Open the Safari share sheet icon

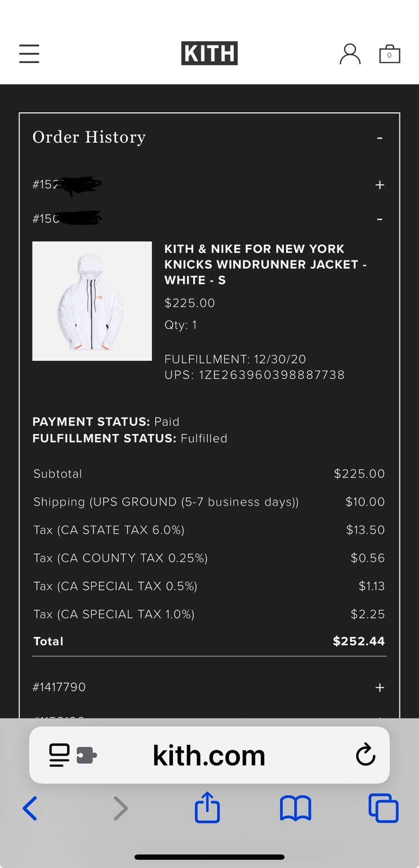(x=207, y=807)
